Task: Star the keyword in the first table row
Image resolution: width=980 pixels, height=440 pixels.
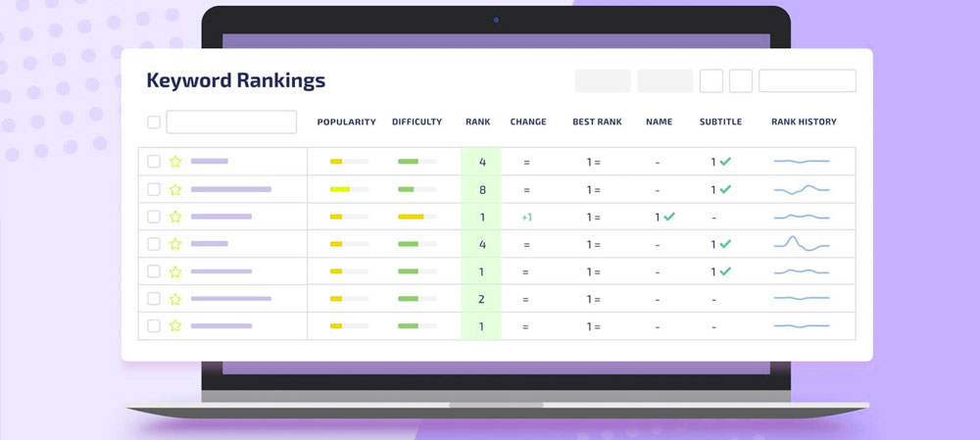Action: pyautogui.click(x=175, y=162)
